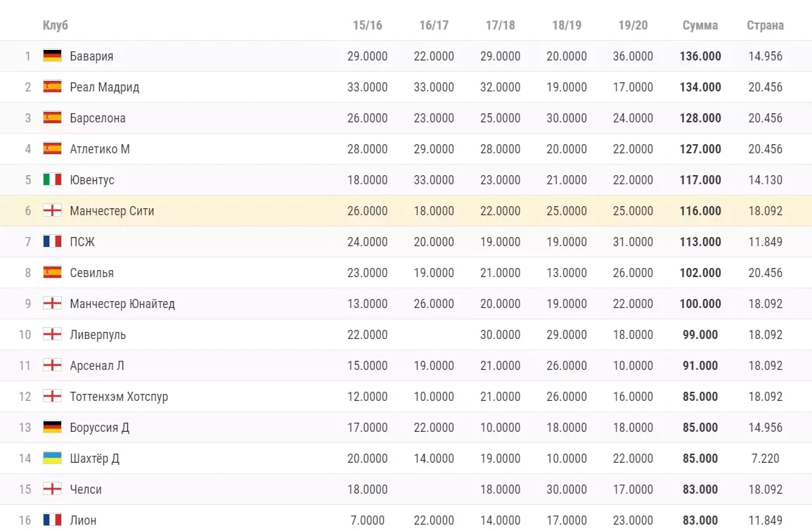
Task: Select the 19/20 season column header
Action: point(633,25)
